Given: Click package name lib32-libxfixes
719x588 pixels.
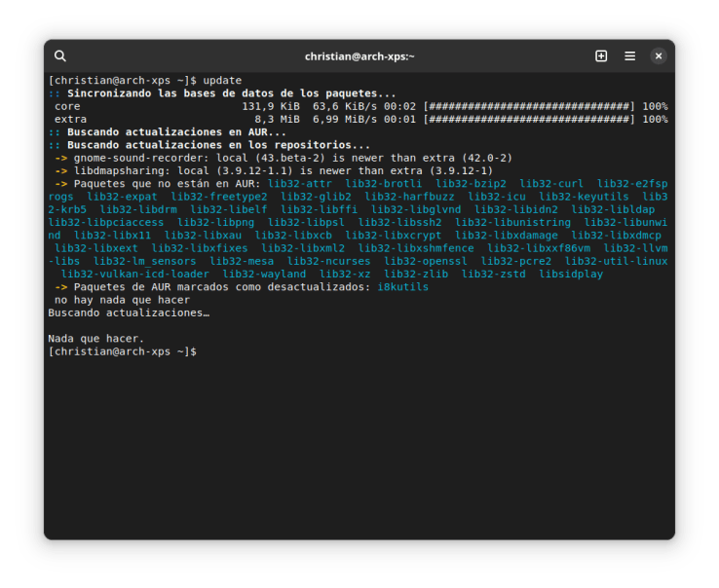Looking at the screenshot, I should point(200,248).
